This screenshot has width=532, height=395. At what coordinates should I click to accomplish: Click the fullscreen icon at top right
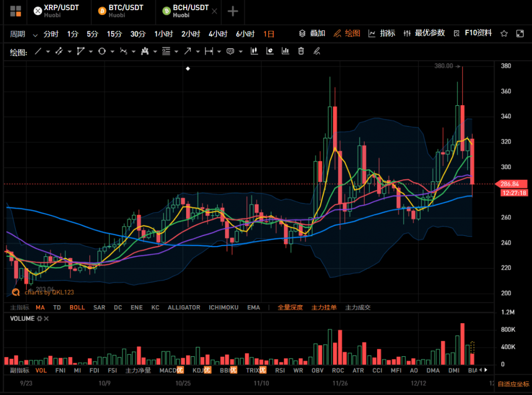pos(520,33)
